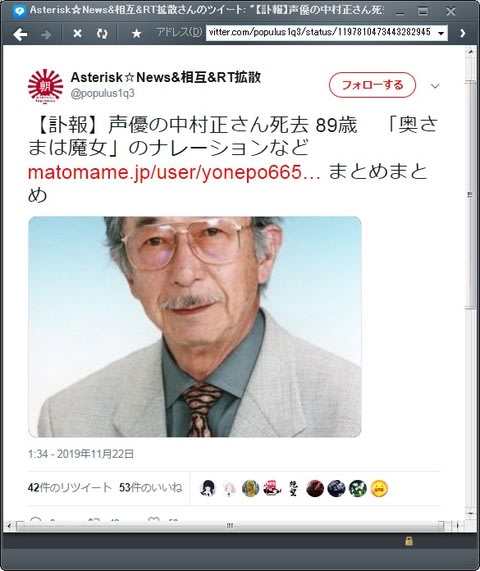Click the right chevron toolbar overflow
The image size is (480, 571).
pos(463,34)
